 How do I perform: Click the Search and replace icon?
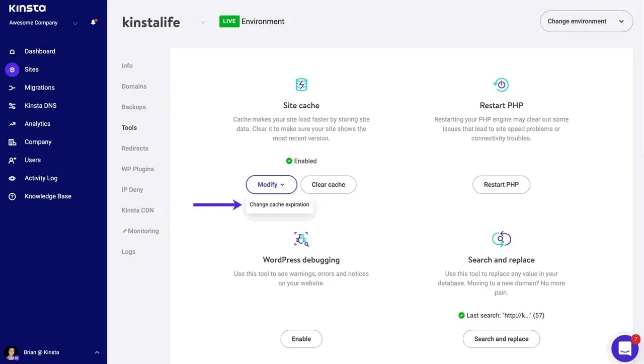[x=501, y=239]
